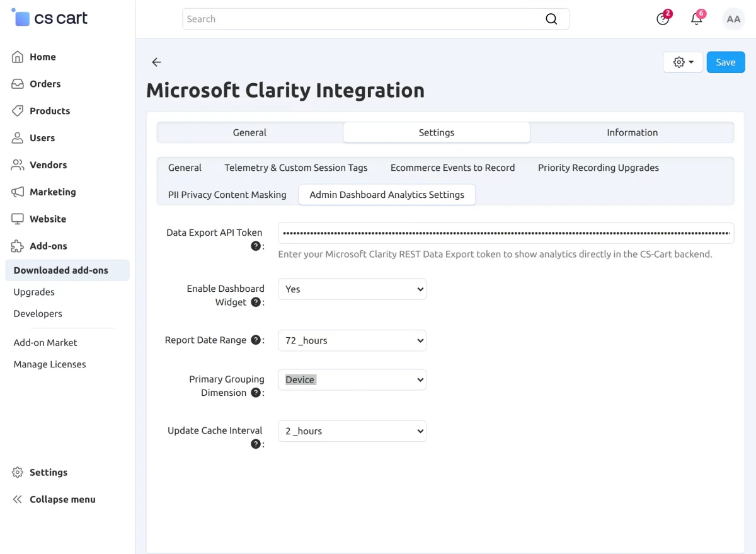This screenshot has height=554, width=756.
Task: Click the Save button
Action: pos(726,62)
